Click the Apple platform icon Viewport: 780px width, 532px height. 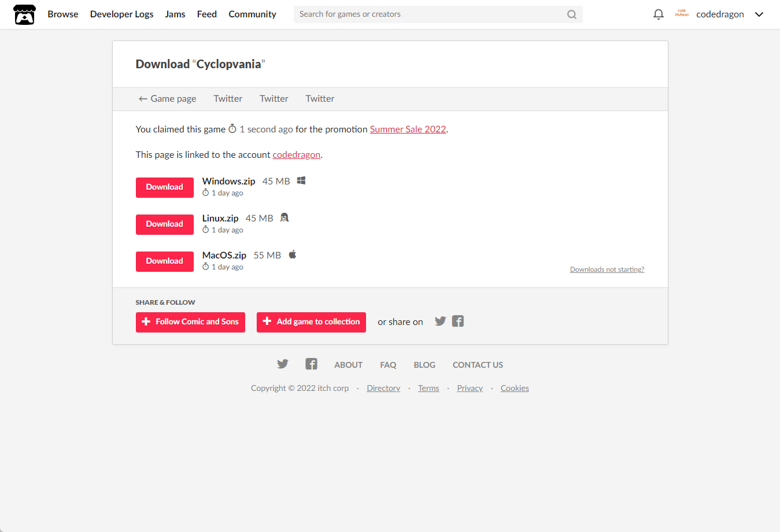pos(293,254)
